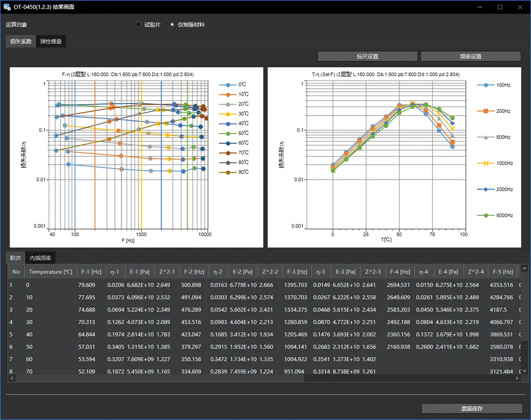
Task: Switch to the 阶次 tab
Action: pos(15,258)
